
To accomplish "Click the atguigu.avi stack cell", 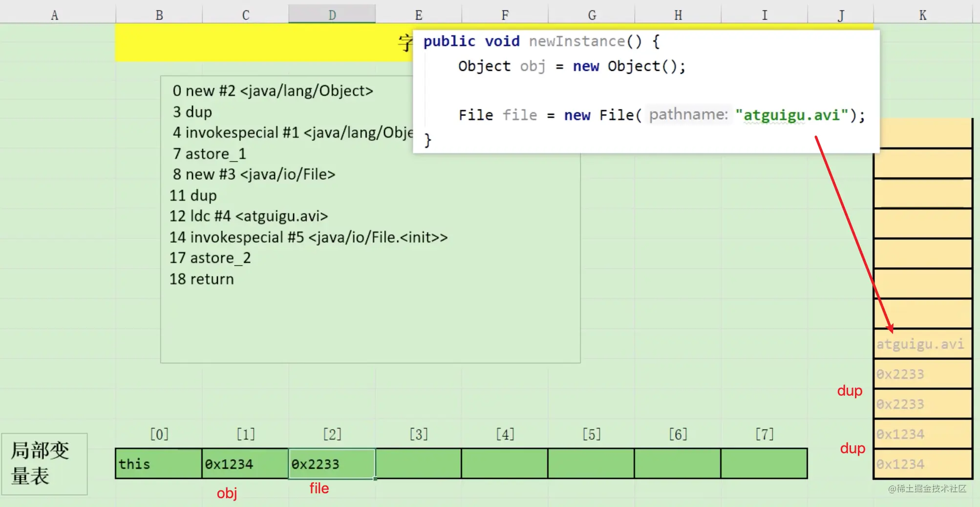I will [x=922, y=344].
